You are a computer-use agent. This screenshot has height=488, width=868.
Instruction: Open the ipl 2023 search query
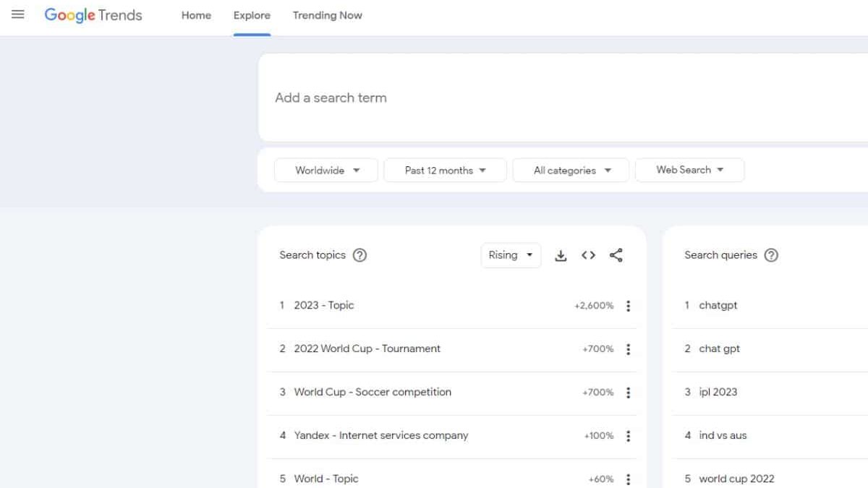coord(718,392)
